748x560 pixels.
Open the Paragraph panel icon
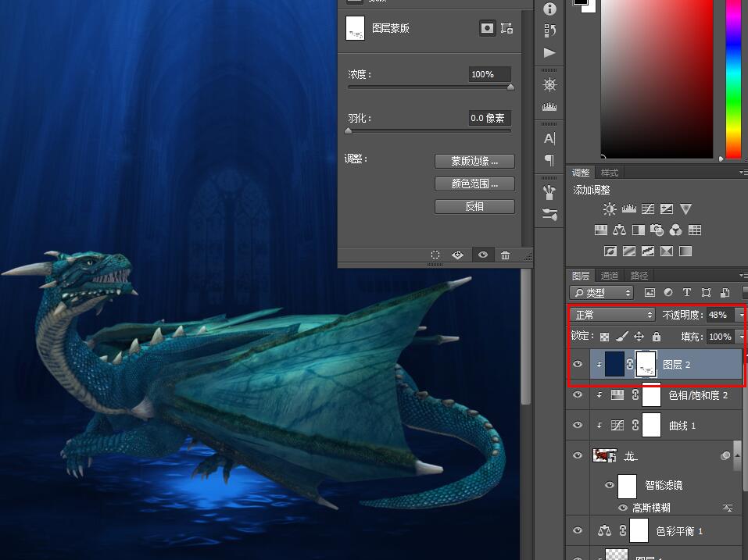549,160
